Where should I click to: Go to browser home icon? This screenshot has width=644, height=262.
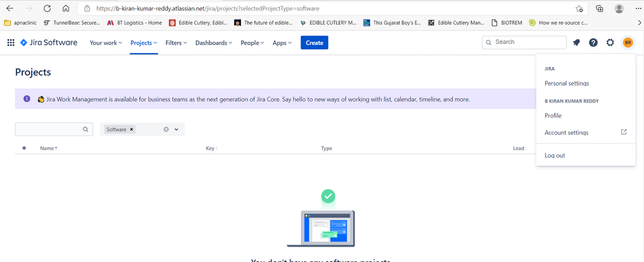click(66, 8)
